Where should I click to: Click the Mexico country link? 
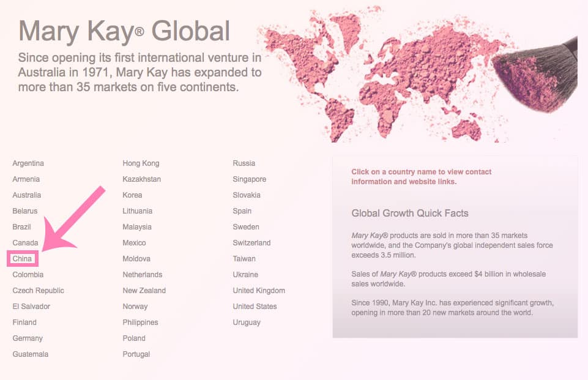134,243
